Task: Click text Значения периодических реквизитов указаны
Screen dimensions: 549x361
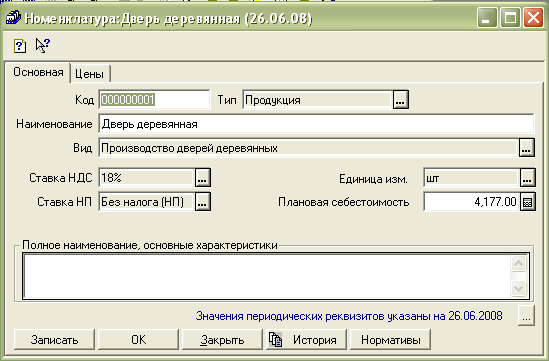Action: pos(314,316)
